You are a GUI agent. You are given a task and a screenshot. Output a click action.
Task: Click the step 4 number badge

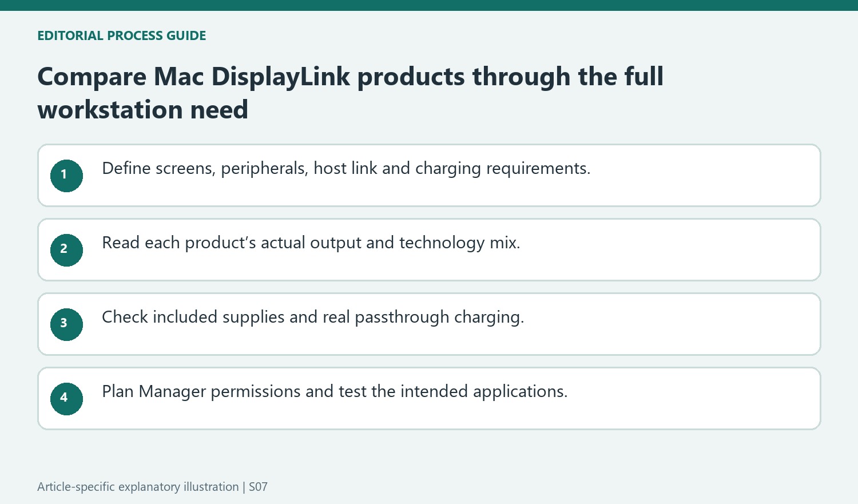66,399
